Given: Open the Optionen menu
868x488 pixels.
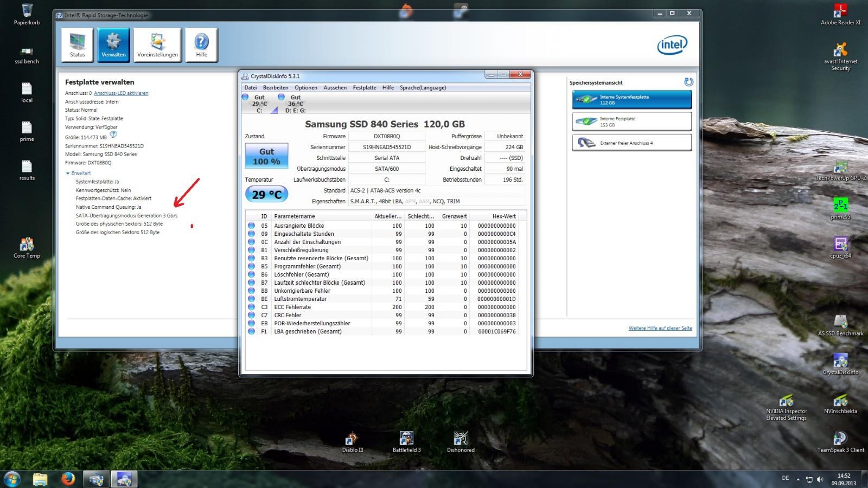Looking at the screenshot, I should point(306,87).
